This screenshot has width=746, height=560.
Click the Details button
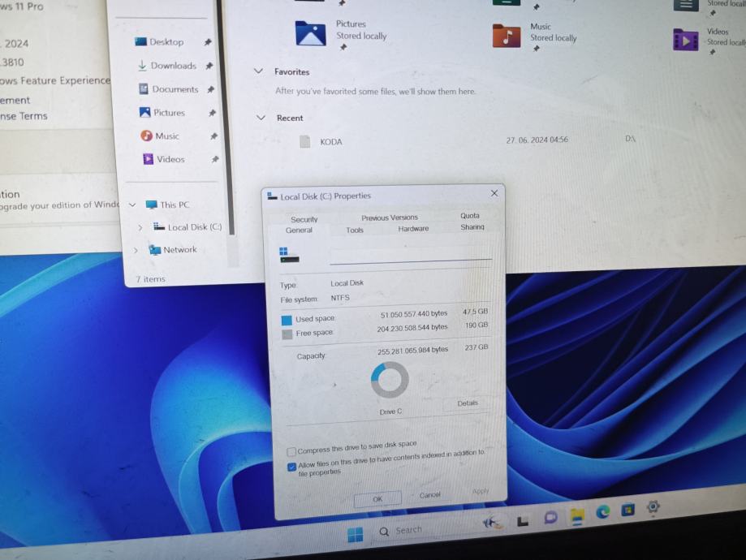468,403
